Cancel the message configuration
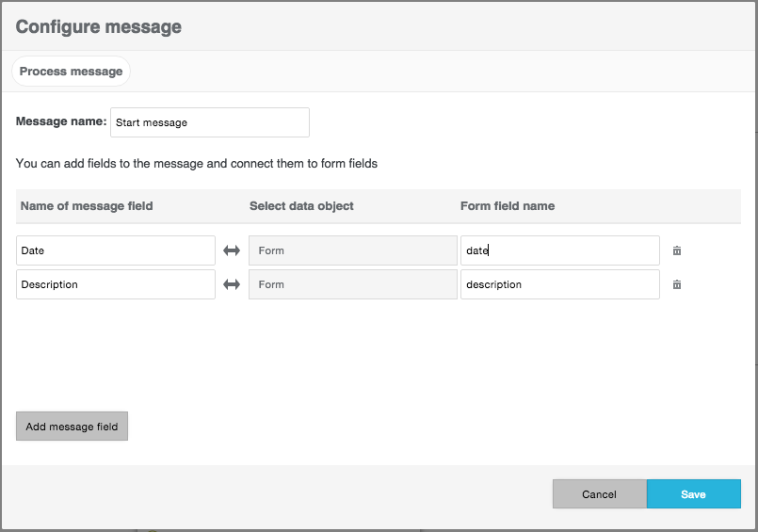 599,494
